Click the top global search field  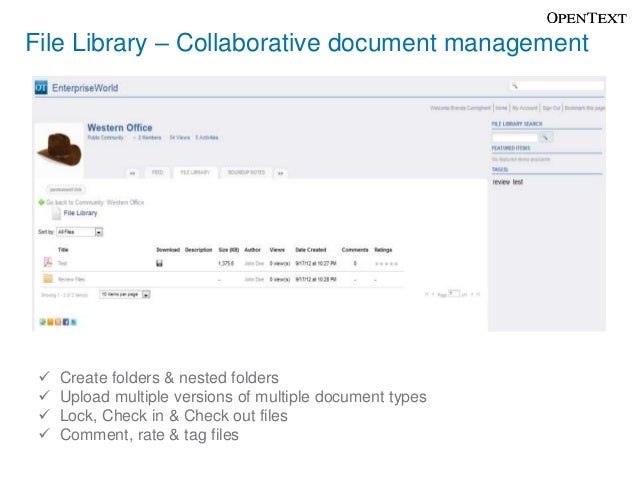coord(557,86)
